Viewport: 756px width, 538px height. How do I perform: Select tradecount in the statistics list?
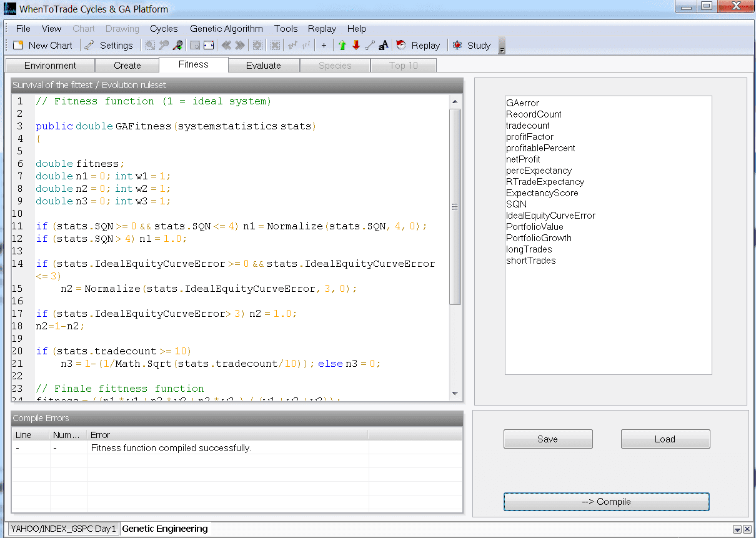click(528, 126)
